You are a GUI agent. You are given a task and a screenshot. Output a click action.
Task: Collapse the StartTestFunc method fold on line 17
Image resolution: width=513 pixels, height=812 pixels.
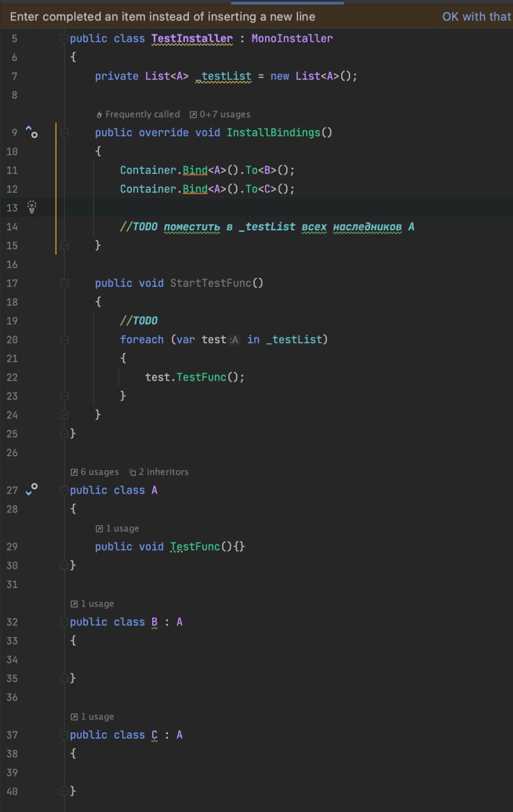click(x=64, y=283)
